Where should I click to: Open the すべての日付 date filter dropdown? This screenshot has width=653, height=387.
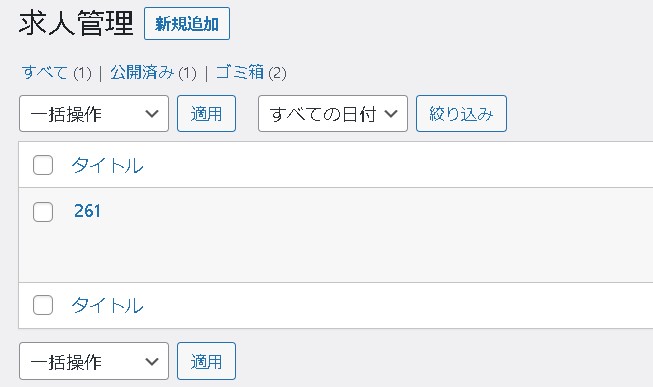333,114
